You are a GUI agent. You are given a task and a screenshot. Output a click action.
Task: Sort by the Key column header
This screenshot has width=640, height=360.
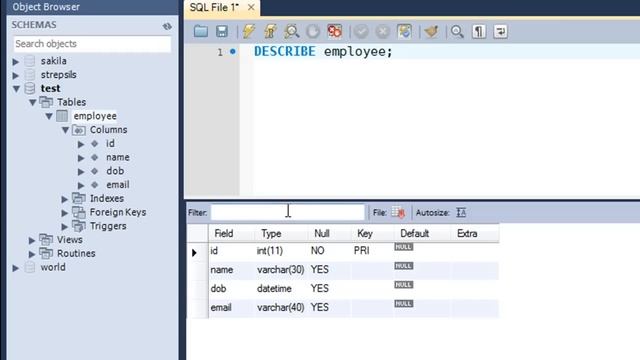tap(372, 233)
